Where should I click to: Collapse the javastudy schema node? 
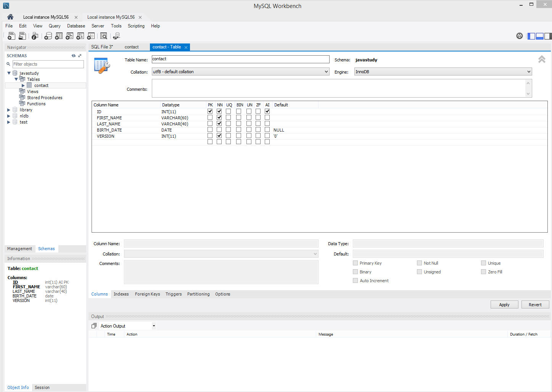click(9, 73)
